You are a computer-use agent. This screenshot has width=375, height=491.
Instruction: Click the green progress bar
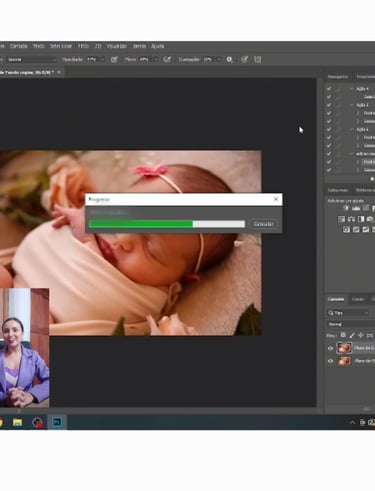pyautogui.click(x=141, y=224)
